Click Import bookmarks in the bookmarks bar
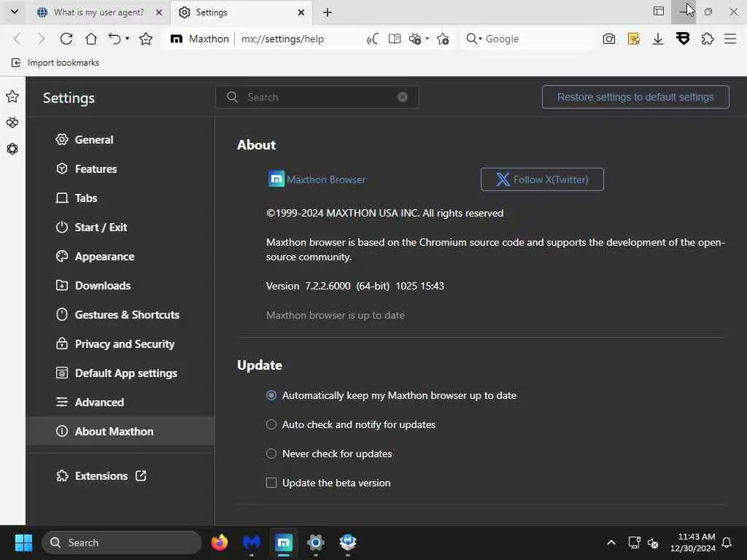Viewport: 747px width, 560px height. (x=55, y=63)
